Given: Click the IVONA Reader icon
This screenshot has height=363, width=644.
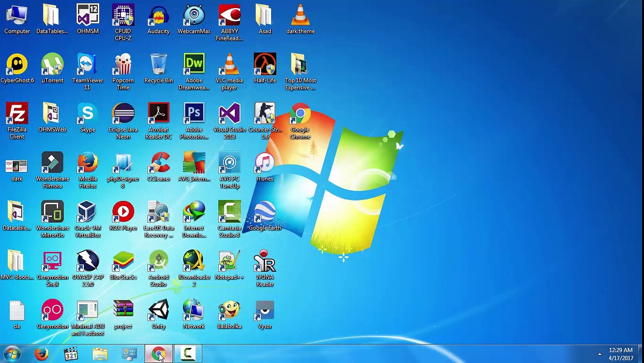Looking at the screenshot, I should [265, 269].
